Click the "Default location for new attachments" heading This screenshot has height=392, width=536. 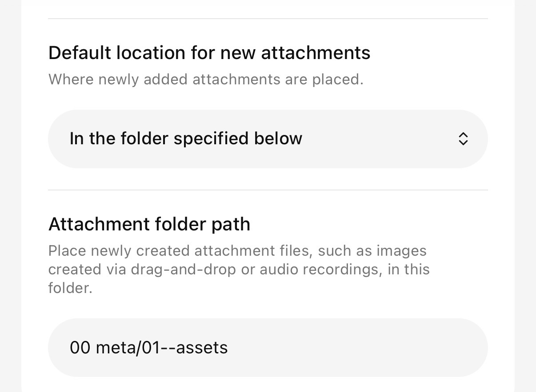pos(209,53)
